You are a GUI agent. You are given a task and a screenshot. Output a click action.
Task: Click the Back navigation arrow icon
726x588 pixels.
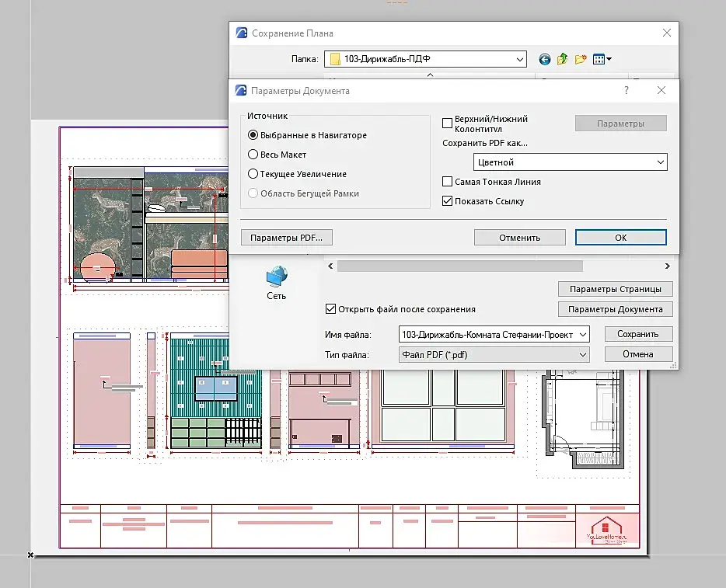point(544,59)
